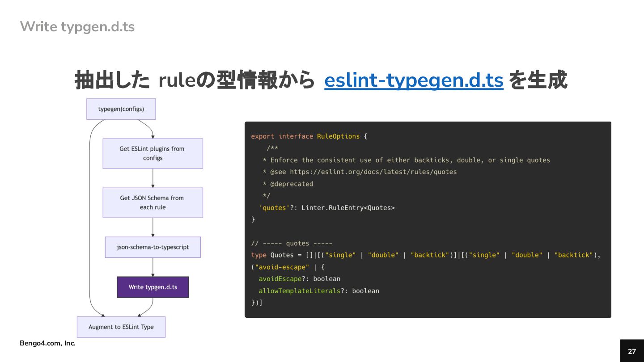Click the 'quotes'?: Linter.RuleEntry<Quotes> line
644x362 pixels.
click(x=327, y=207)
